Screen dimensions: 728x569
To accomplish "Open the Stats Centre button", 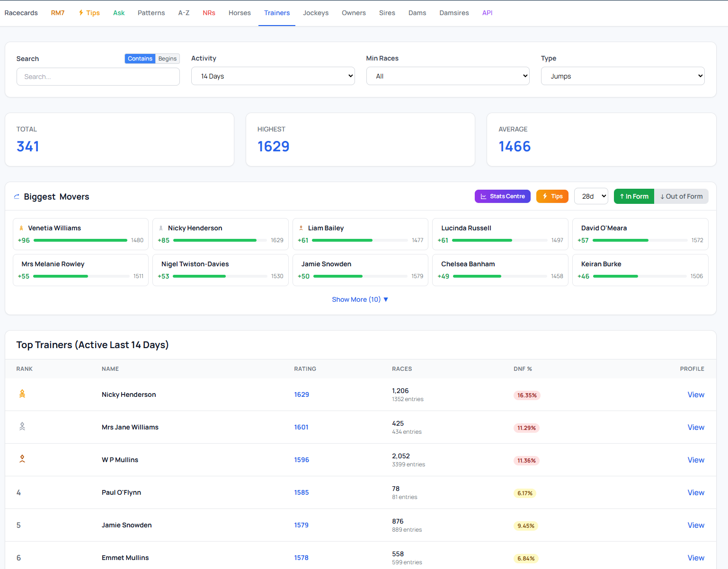I will point(503,196).
